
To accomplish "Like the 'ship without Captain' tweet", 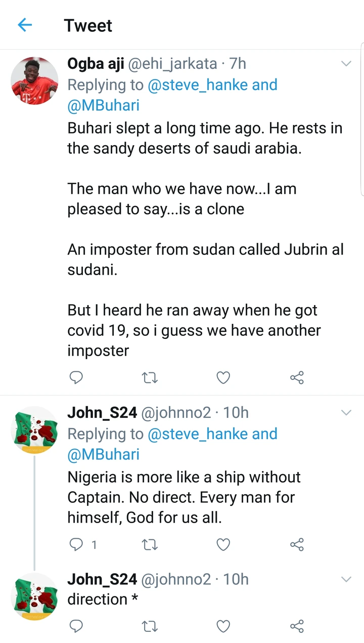I will pyautogui.click(x=223, y=544).
